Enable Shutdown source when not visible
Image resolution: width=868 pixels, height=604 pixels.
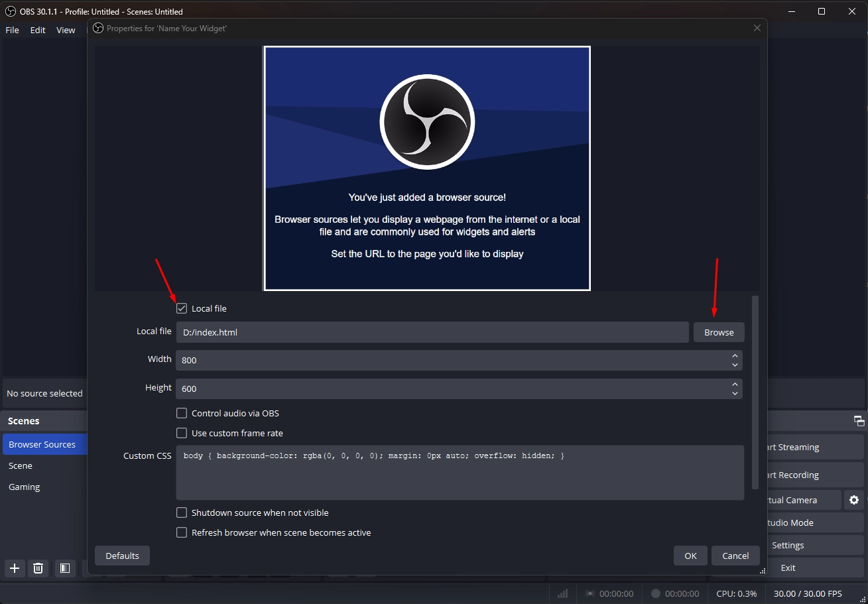pyautogui.click(x=182, y=513)
